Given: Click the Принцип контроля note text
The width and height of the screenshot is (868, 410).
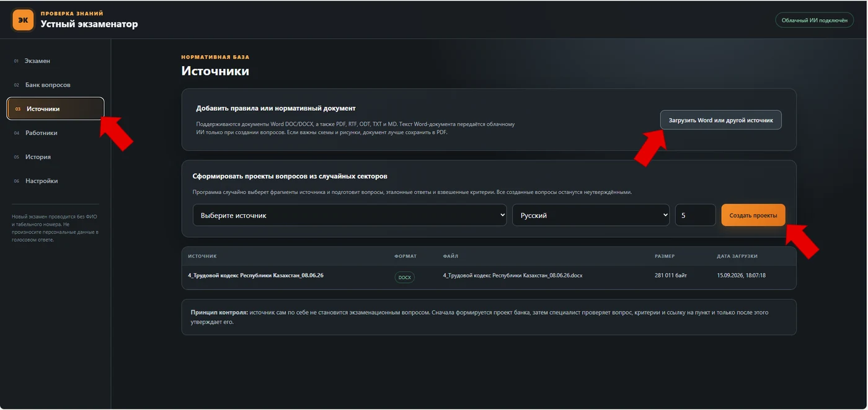Looking at the screenshot, I should (479, 317).
